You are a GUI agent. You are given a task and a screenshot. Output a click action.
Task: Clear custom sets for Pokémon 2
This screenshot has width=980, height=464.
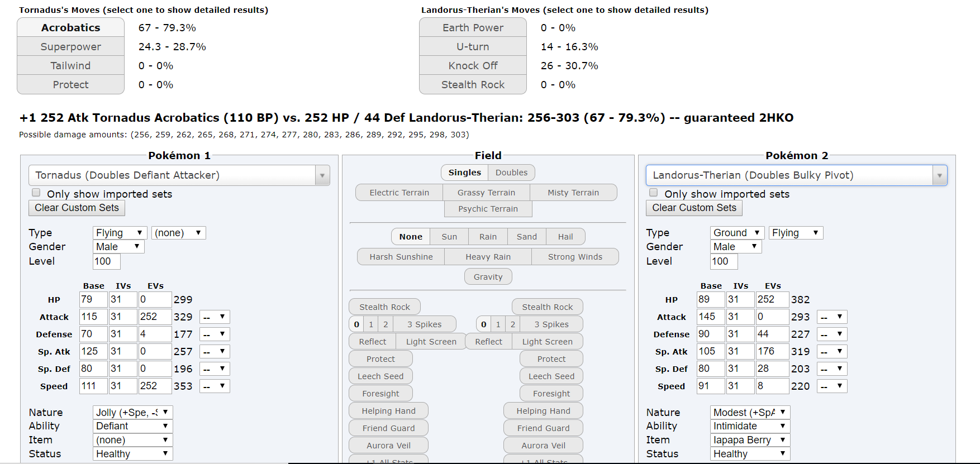tap(694, 208)
